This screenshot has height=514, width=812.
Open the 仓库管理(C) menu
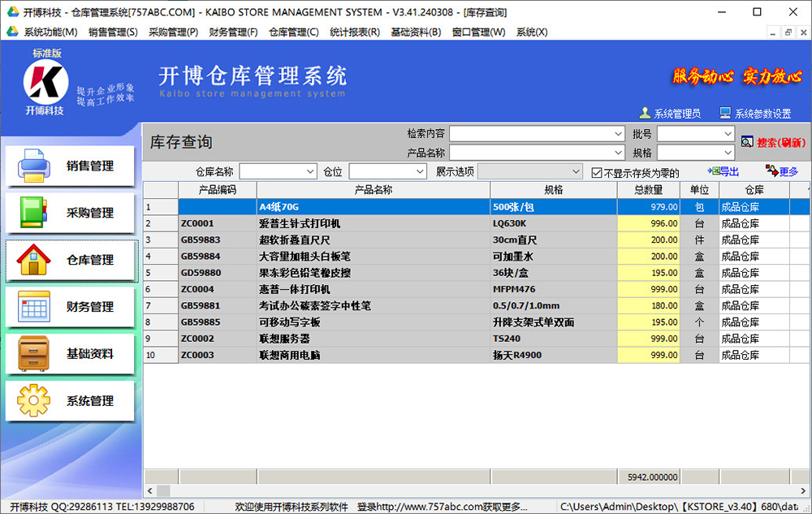294,32
